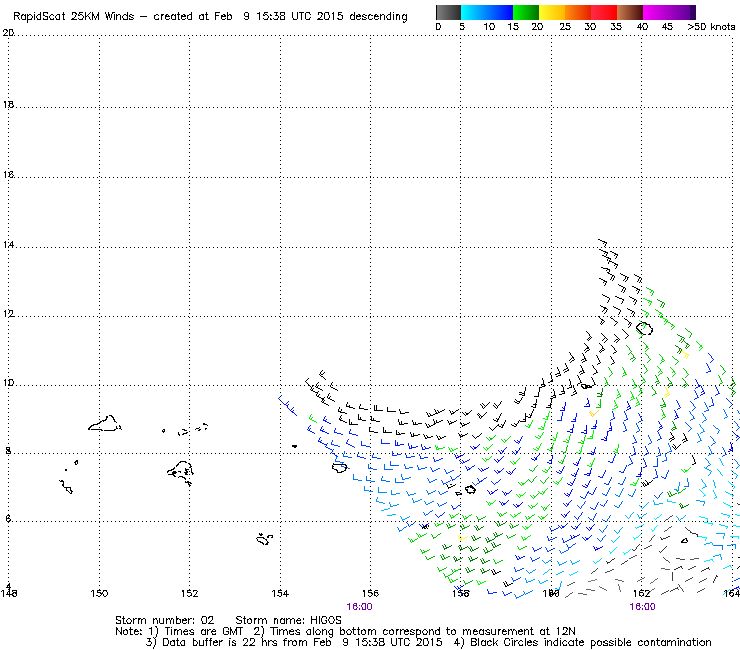The width and height of the screenshot is (740, 650).
Task: Click the '>50 knots' legend label
Action: tap(711, 27)
